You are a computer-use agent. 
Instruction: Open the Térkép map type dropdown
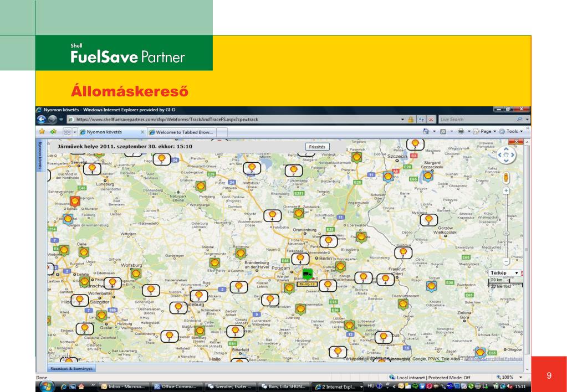pyautogui.click(x=505, y=273)
